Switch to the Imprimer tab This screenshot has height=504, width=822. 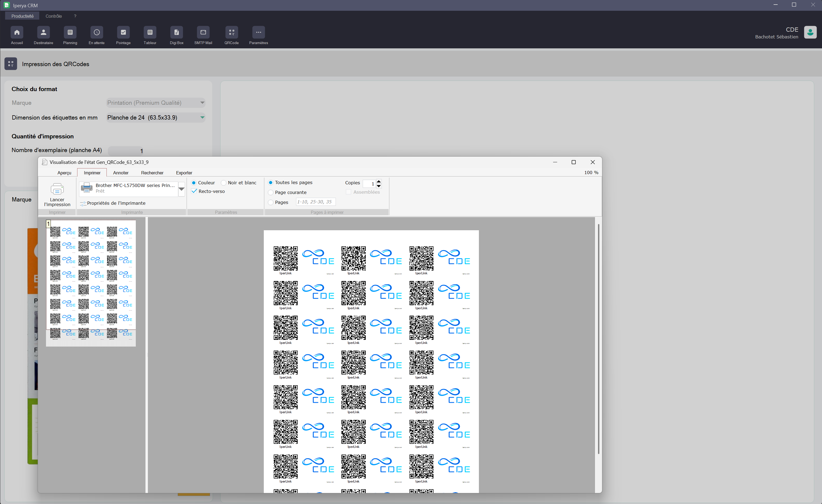pos(92,173)
